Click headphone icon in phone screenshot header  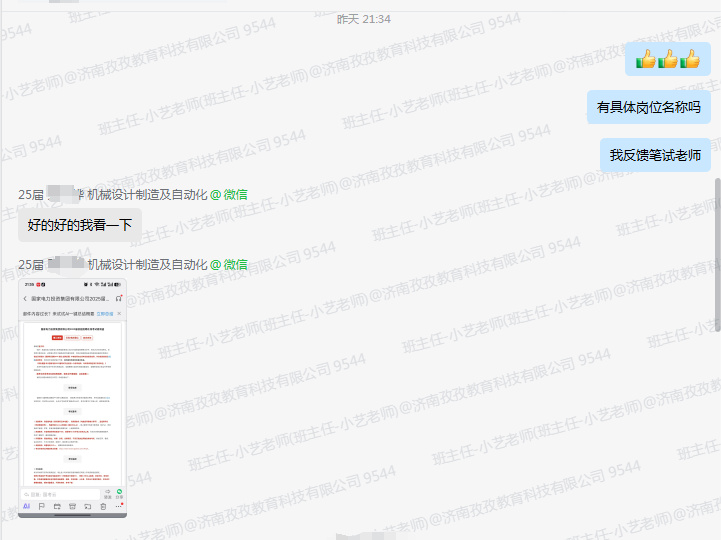tap(119, 299)
